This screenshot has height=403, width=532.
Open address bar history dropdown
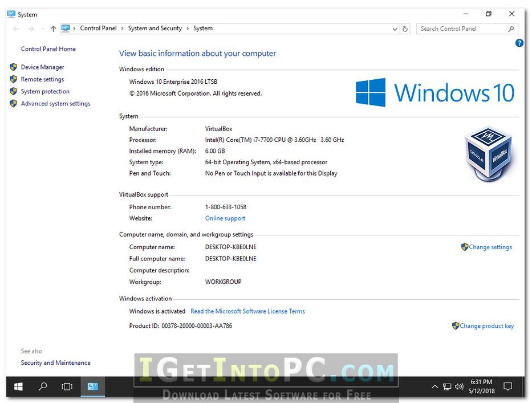(395, 29)
